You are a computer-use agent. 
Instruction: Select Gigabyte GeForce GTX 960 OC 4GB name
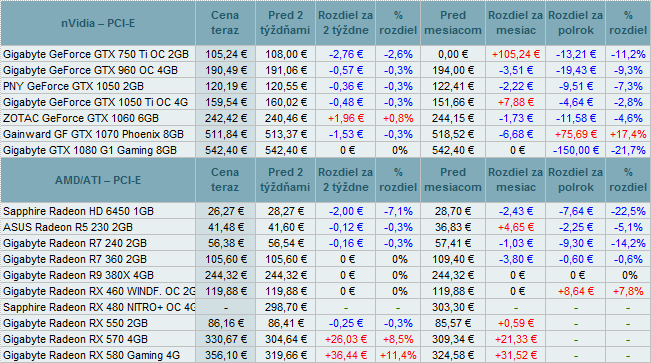coord(91,70)
